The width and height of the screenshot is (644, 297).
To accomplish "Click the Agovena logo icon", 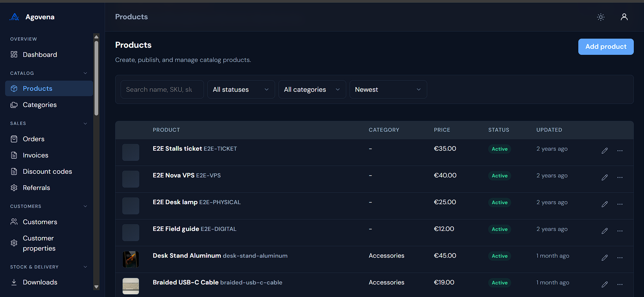I will point(14,17).
